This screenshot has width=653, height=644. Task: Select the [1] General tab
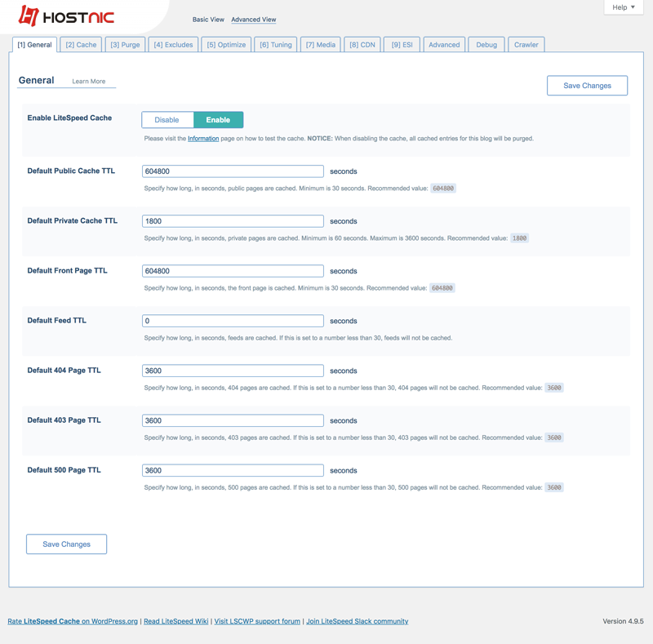(x=34, y=45)
